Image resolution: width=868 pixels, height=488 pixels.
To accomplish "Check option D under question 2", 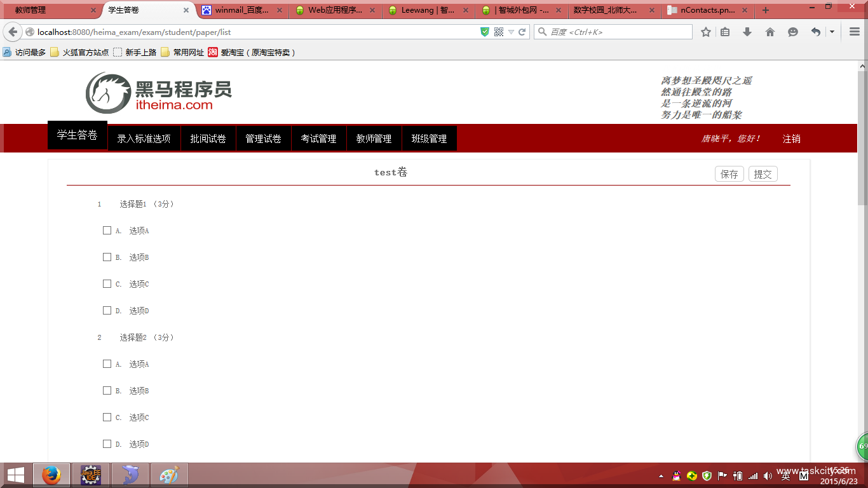I will coord(107,444).
